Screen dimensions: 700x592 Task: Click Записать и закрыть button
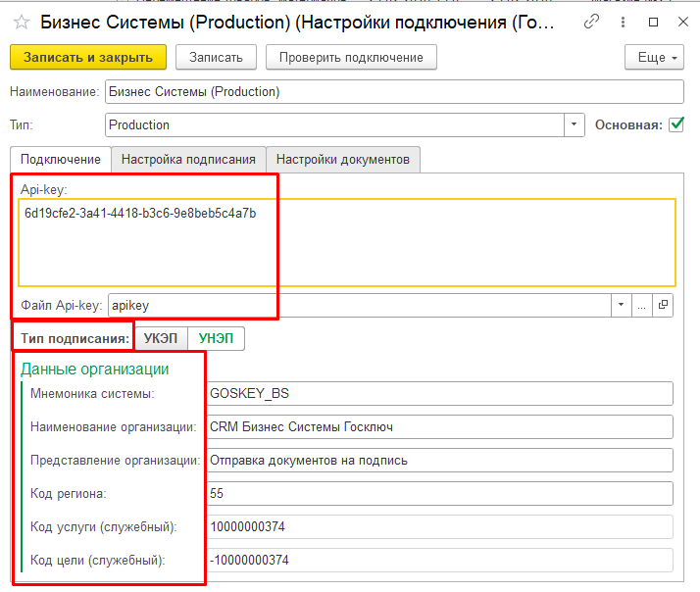coord(88,57)
